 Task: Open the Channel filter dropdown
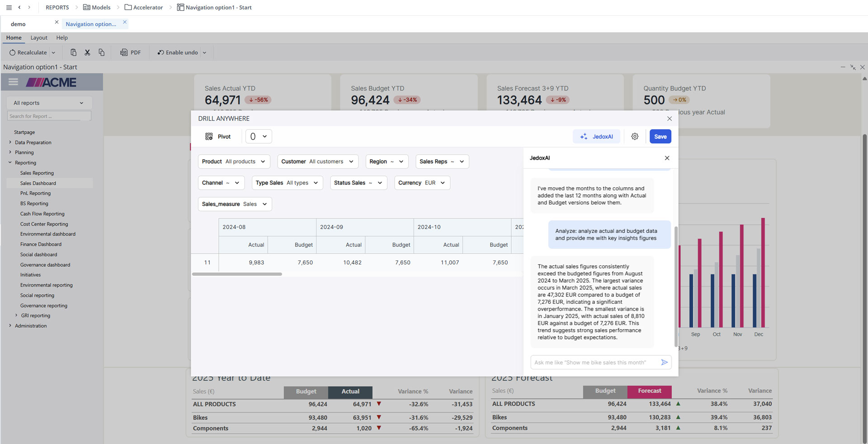click(x=221, y=183)
